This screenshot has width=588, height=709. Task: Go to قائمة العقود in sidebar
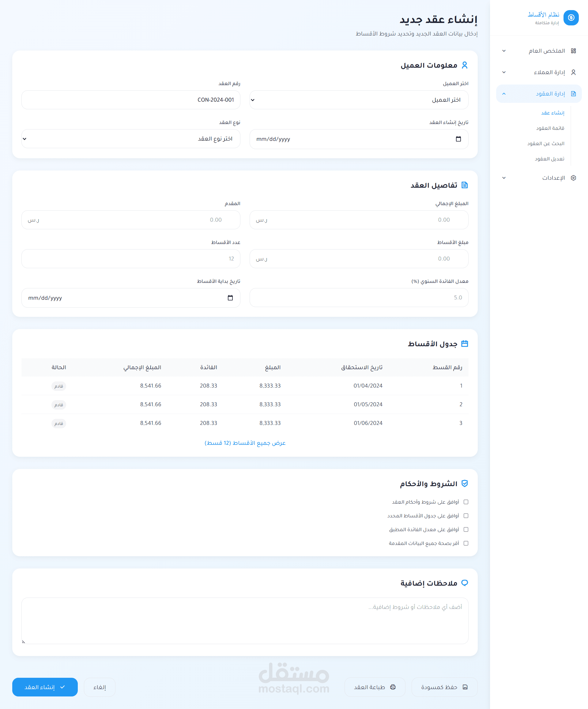coord(550,128)
